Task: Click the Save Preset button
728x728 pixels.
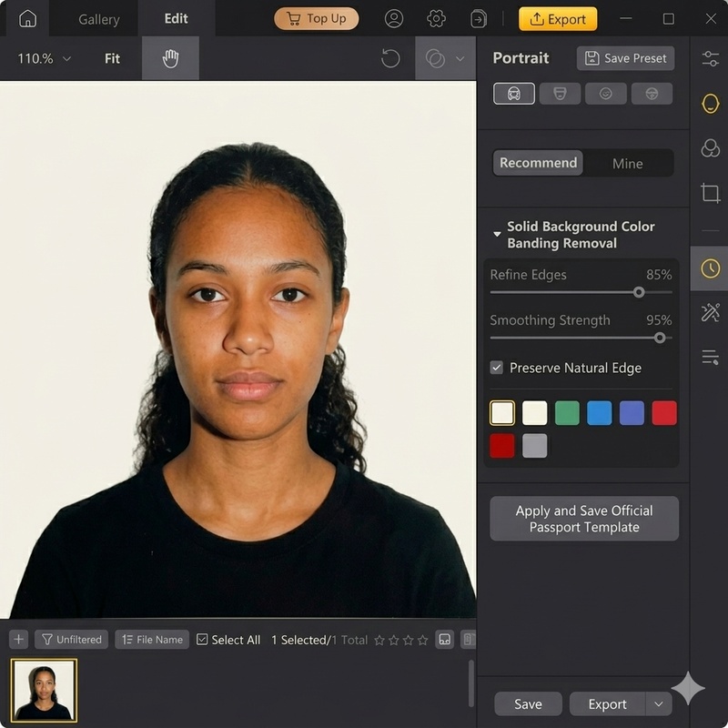Action: (x=625, y=58)
